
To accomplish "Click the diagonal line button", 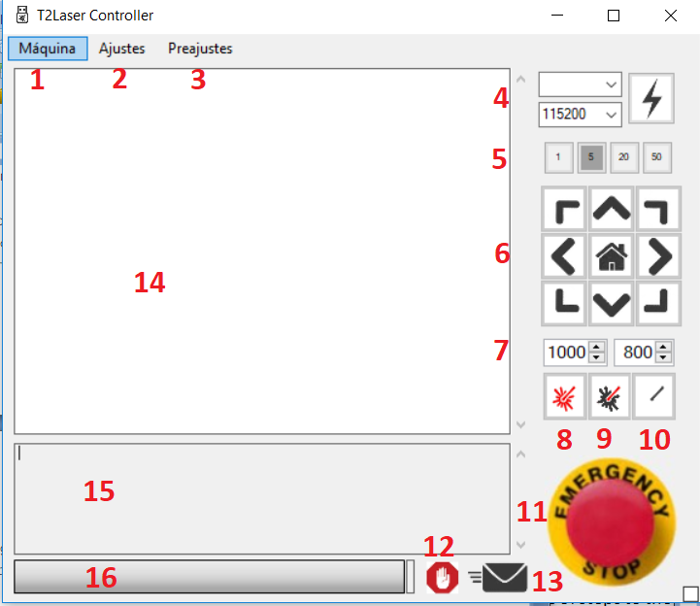I will pos(654,396).
